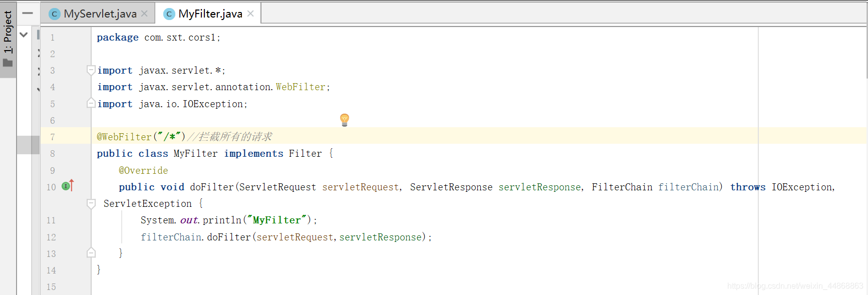Click the @WebFilter annotation on line 7
868x295 pixels.
(124, 137)
